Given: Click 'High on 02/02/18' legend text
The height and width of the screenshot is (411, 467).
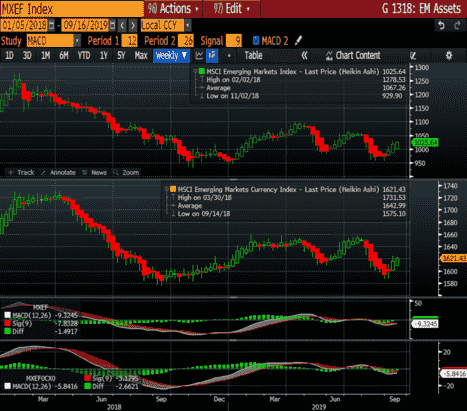Looking at the screenshot, I should [233, 80].
